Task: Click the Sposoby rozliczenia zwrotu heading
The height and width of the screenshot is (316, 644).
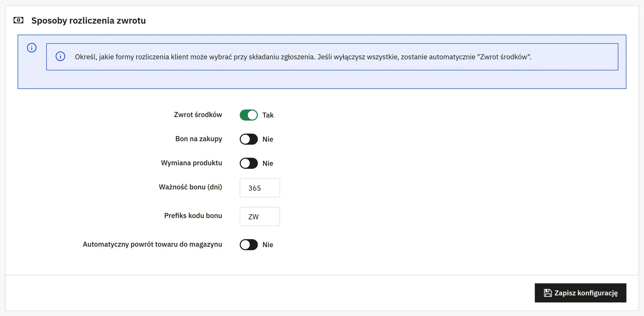Action: click(x=89, y=21)
